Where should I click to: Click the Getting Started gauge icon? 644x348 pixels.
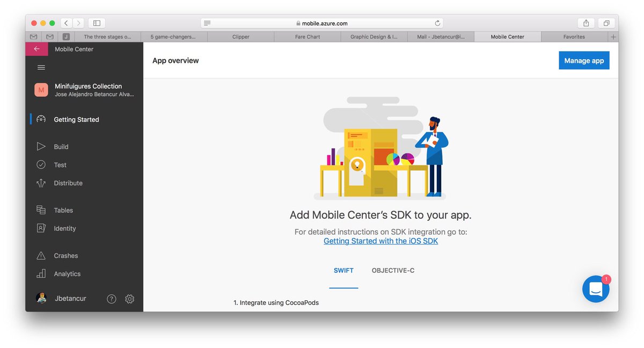41,120
